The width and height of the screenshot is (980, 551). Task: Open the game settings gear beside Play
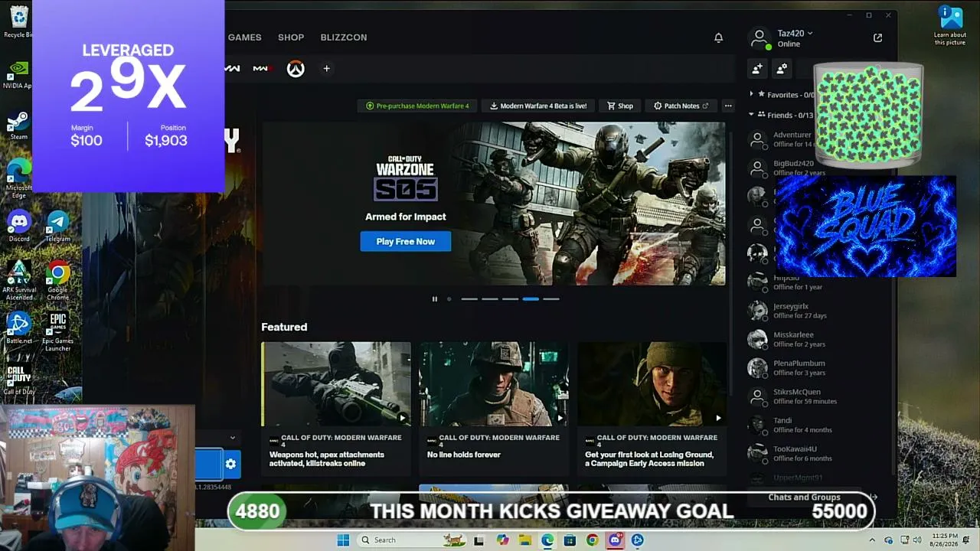click(x=230, y=464)
